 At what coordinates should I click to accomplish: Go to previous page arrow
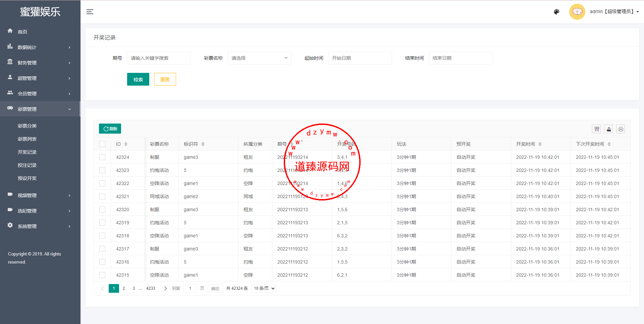click(102, 288)
